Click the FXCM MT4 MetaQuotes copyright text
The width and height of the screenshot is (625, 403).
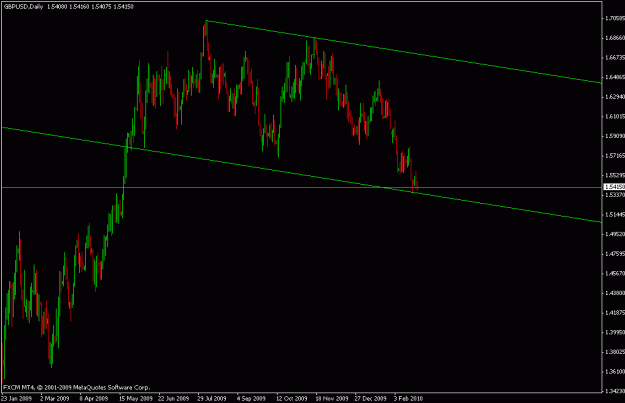tap(77, 387)
